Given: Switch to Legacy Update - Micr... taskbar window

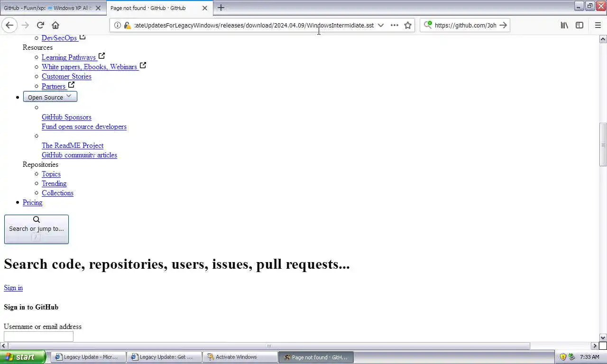Looking at the screenshot, I should coord(88,357).
